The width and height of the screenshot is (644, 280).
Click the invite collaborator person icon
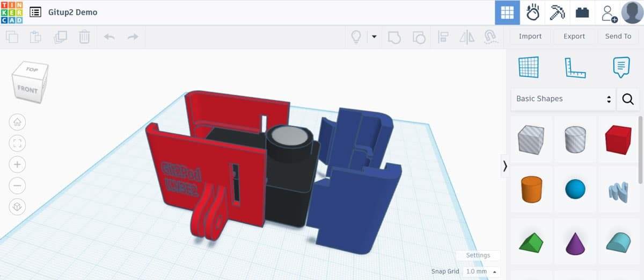point(609,12)
